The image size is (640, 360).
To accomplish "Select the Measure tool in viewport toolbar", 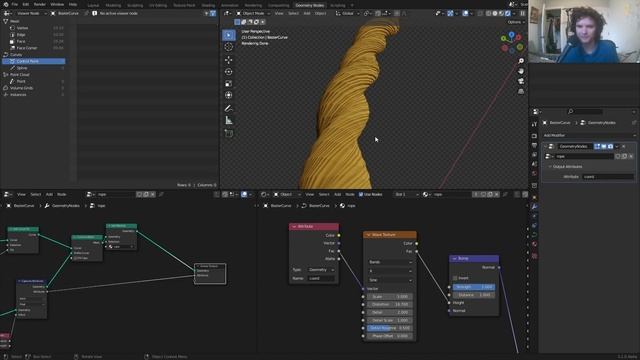I will pyautogui.click(x=229, y=120).
